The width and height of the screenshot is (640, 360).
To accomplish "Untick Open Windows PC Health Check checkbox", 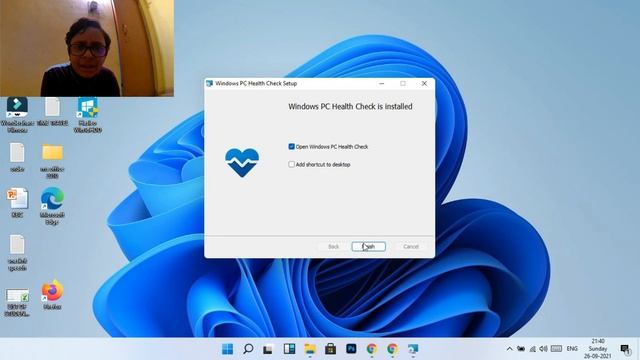I will point(291,147).
